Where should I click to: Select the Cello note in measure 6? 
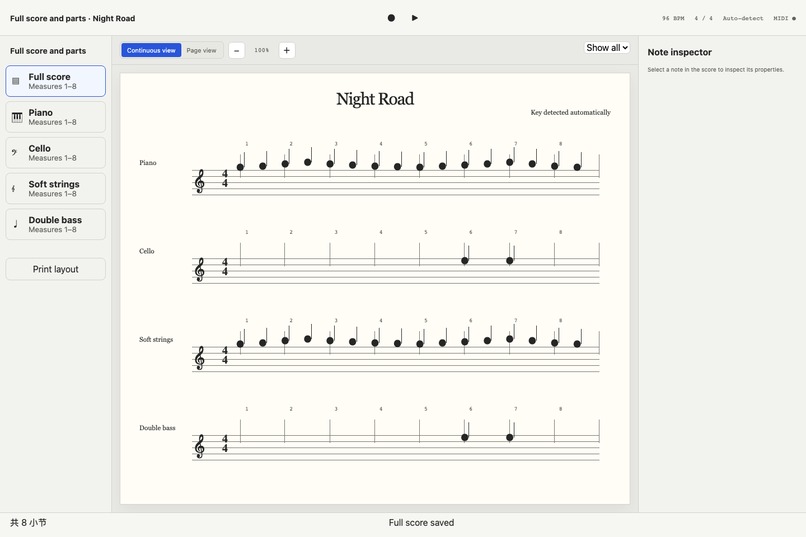point(465,261)
